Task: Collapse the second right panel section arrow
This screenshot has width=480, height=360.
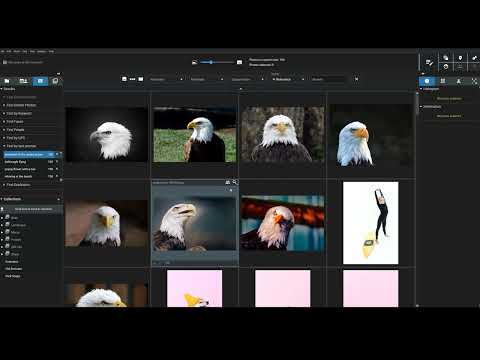Action: pos(421,107)
